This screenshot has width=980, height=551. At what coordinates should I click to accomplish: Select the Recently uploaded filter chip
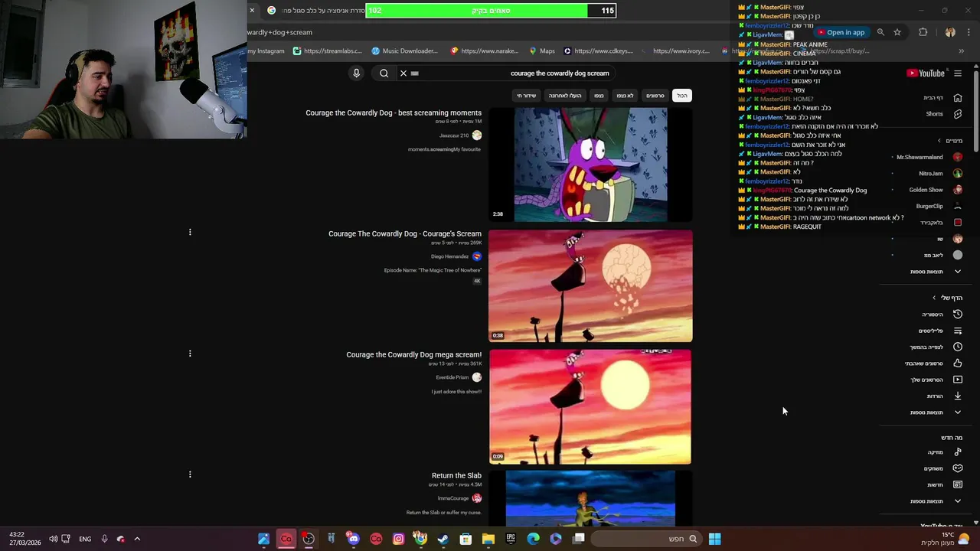[565, 96]
